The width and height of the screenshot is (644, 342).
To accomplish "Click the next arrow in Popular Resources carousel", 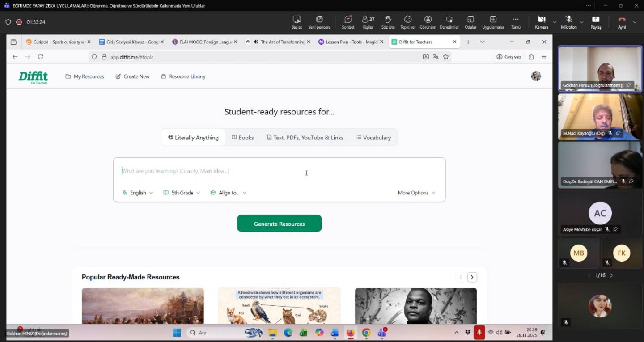I will (472, 277).
